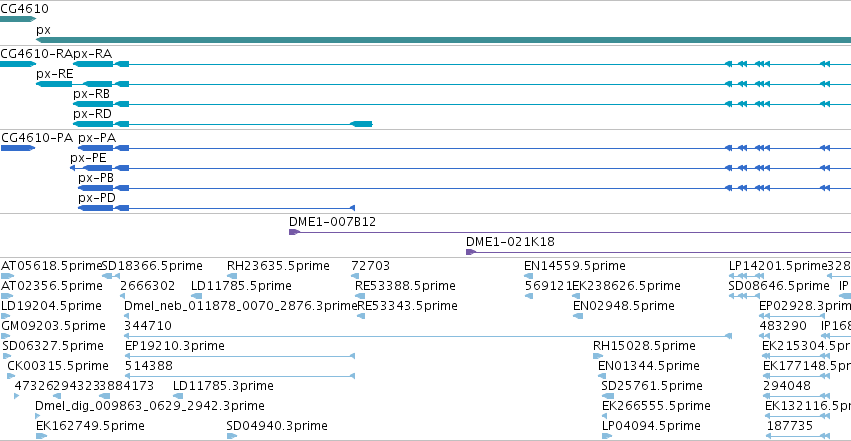Screen dimensions: 851x441
Task: Select the AT02356.5prime EST label
Action: (52, 286)
